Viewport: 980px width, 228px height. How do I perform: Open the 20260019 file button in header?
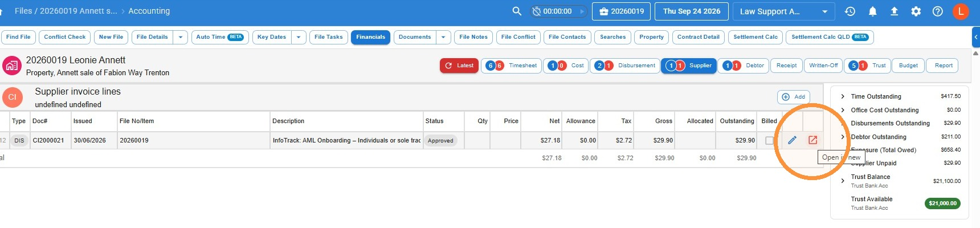click(x=622, y=11)
